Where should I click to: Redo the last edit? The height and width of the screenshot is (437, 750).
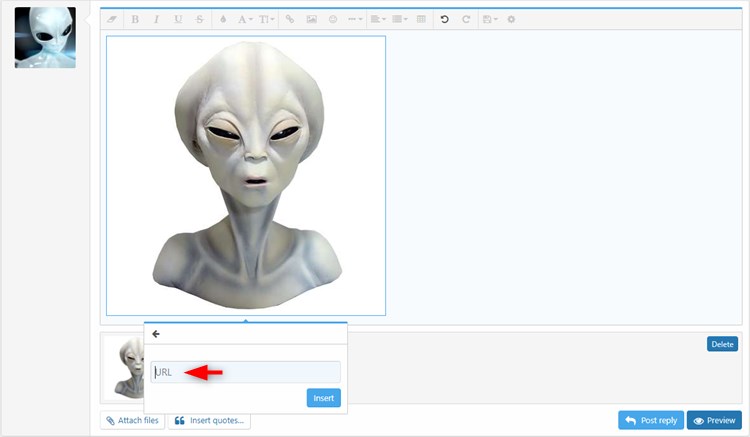pos(466,19)
